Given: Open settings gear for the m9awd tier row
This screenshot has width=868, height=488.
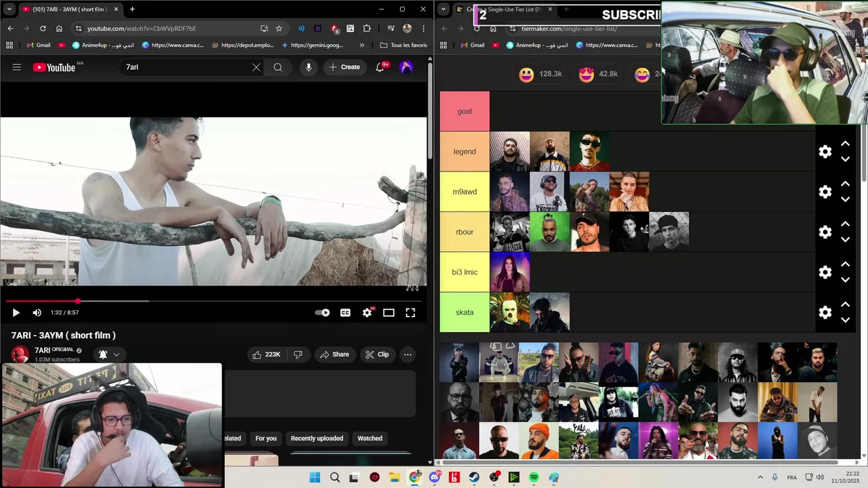Looking at the screenshot, I should pyautogui.click(x=825, y=192).
